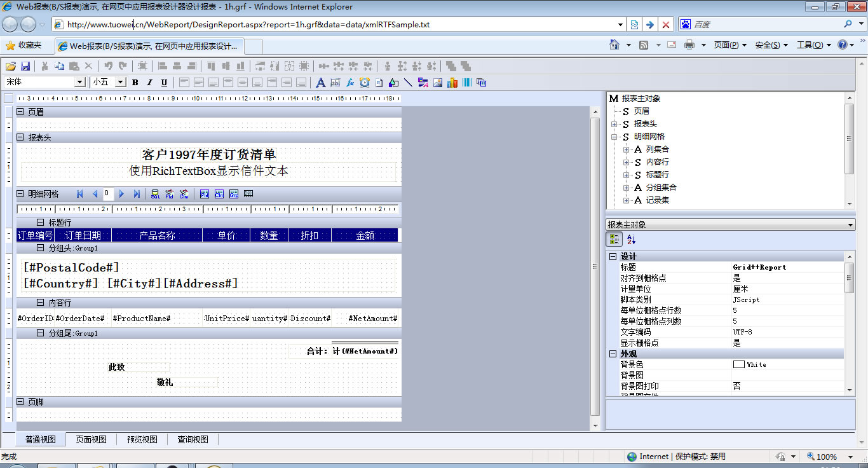Click the 背景色 White color swatch
Image resolution: width=868 pixels, height=468 pixels.
click(x=738, y=364)
